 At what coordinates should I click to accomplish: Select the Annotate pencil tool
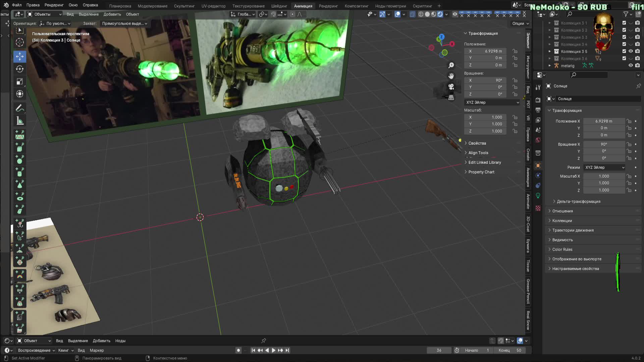tap(20, 108)
